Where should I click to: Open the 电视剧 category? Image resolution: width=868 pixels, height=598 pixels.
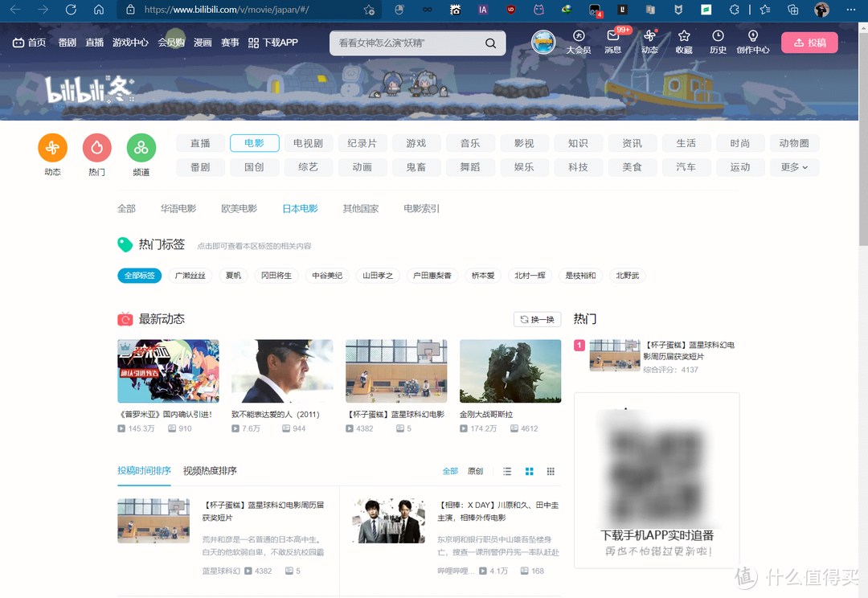click(x=308, y=143)
